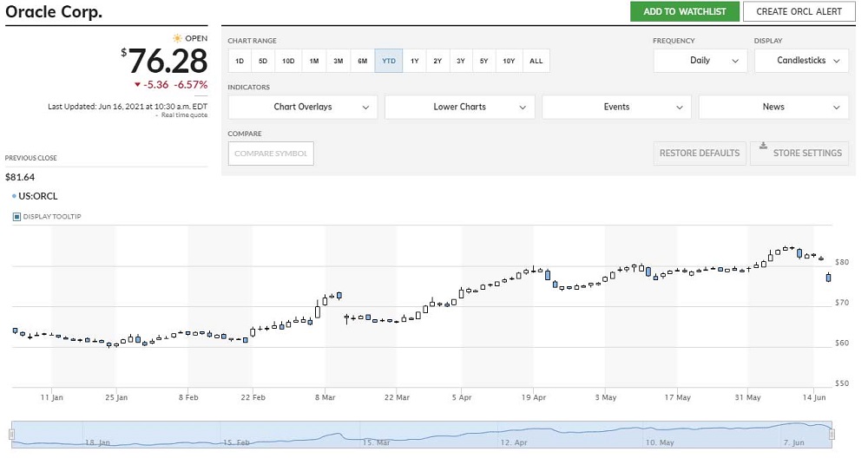Expand the Chart Overlays dropdown
The width and height of the screenshot is (868, 458).
302,107
